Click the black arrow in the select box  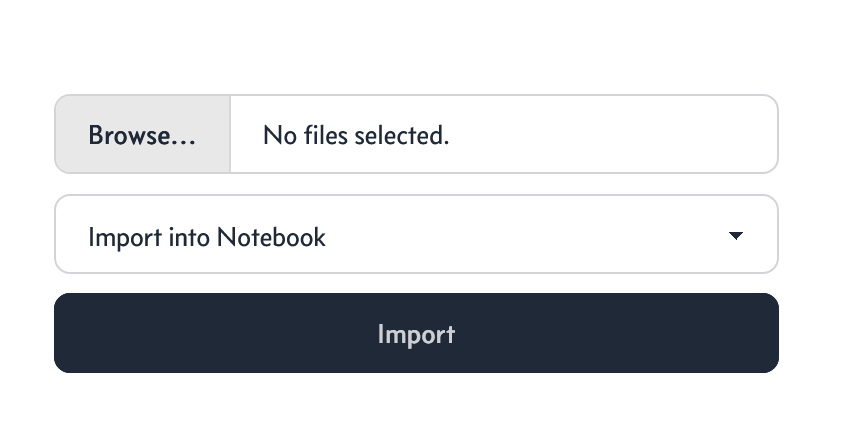click(735, 235)
